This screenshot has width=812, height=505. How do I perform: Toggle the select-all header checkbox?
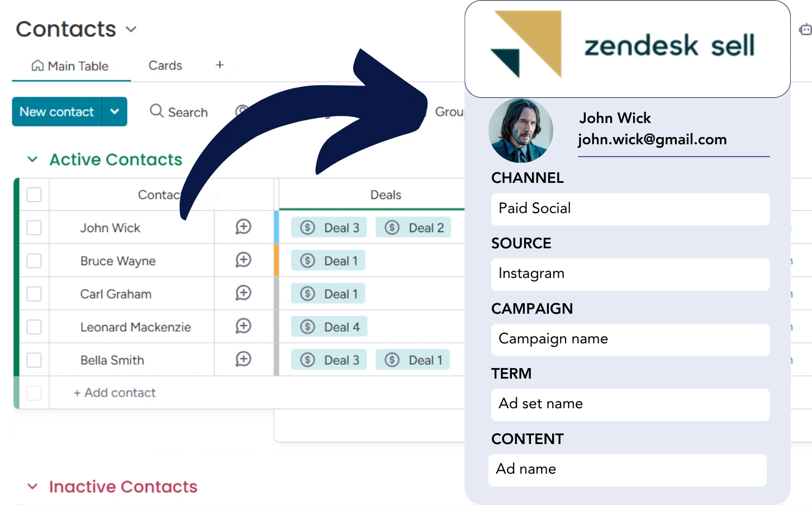point(34,195)
